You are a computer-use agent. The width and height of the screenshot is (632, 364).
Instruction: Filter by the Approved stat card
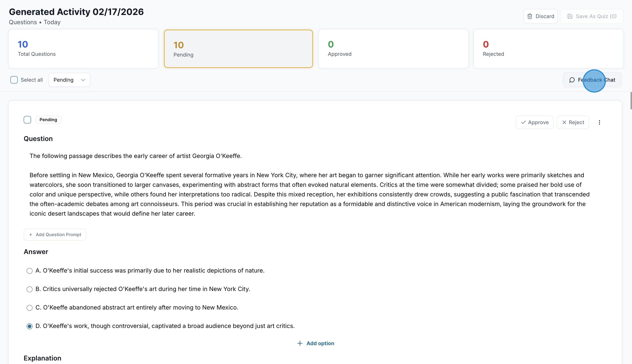point(393,49)
